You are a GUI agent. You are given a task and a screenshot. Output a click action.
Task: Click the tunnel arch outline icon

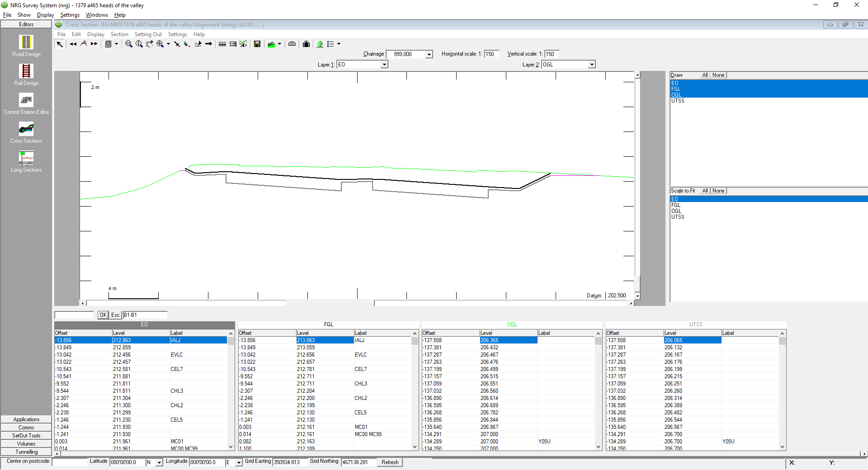(292, 44)
